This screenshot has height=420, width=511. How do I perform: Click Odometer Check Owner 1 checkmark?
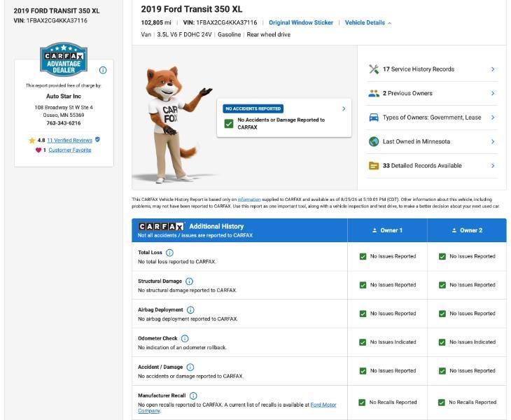click(x=363, y=342)
